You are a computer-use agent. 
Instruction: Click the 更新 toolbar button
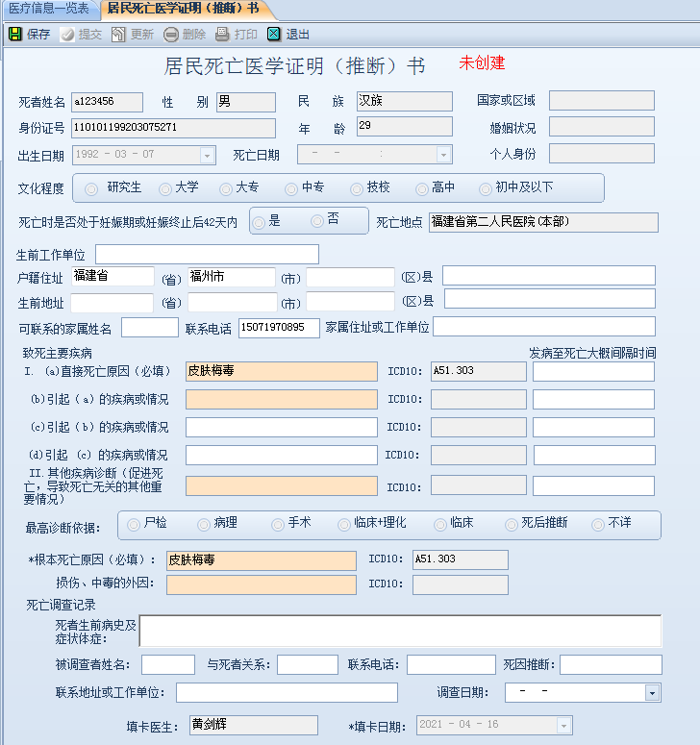[x=133, y=35]
